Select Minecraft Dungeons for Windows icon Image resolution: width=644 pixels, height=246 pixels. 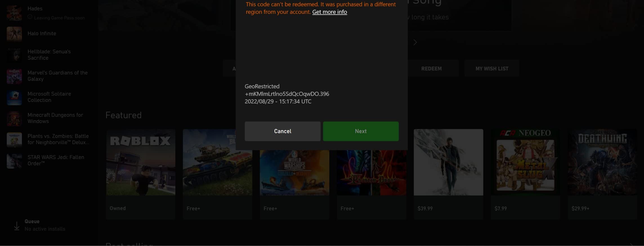pyautogui.click(x=14, y=118)
